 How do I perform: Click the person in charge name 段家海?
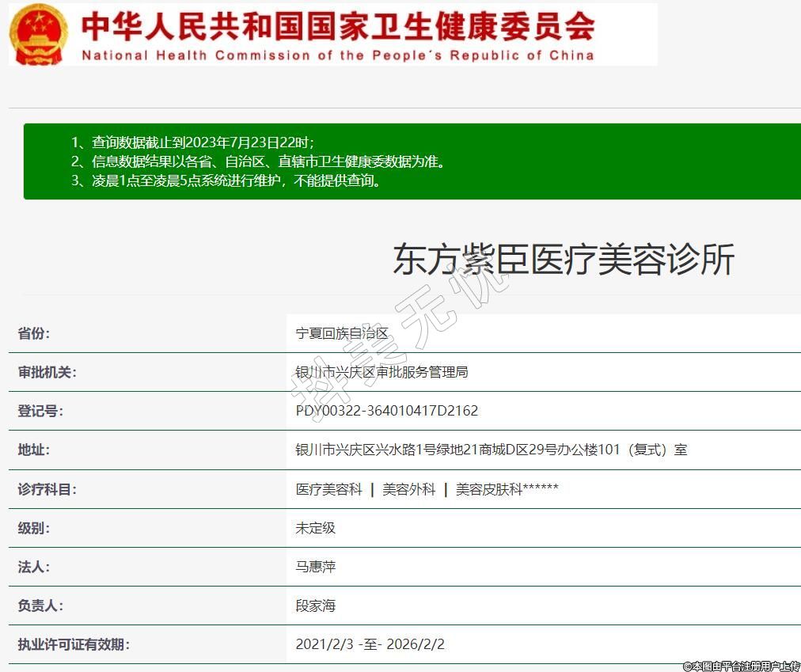coord(316,606)
